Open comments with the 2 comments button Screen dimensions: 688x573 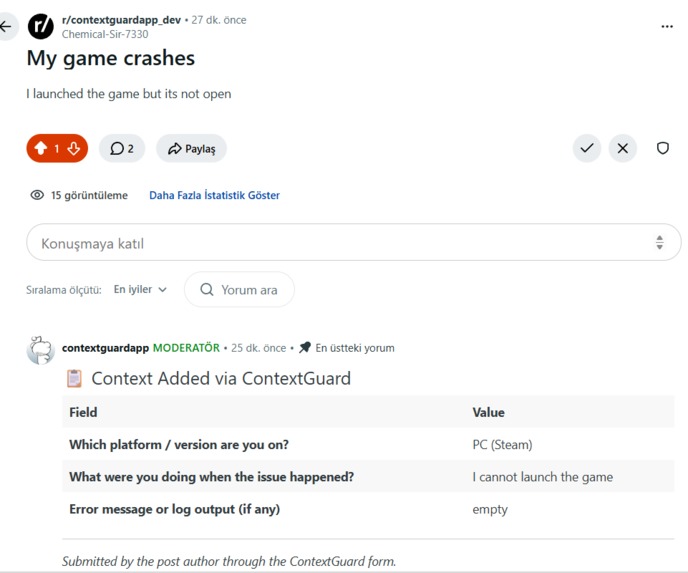pyautogui.click(x=122, y=148)
